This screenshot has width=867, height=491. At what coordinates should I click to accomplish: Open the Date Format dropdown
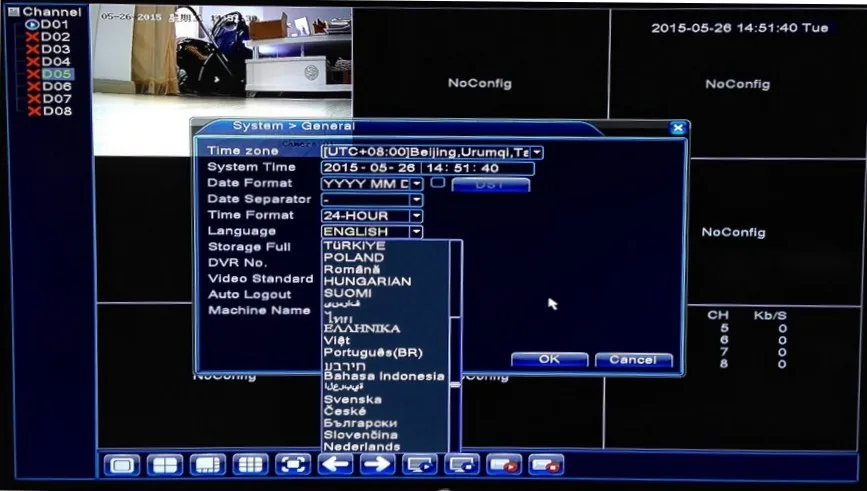pos(417,184)
